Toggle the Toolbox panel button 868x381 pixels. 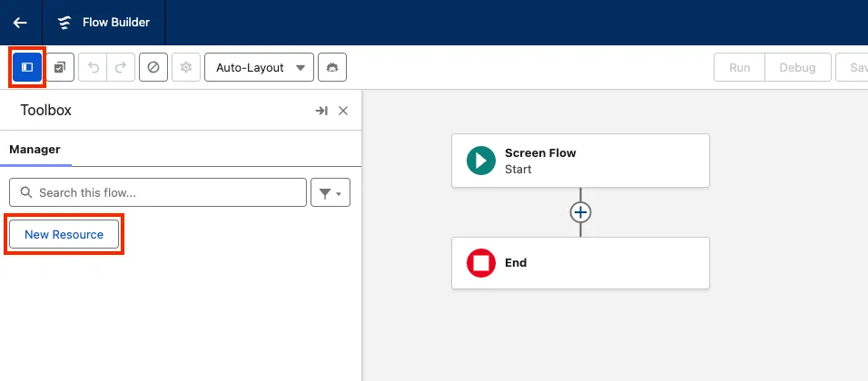click(x=27, y=67)
